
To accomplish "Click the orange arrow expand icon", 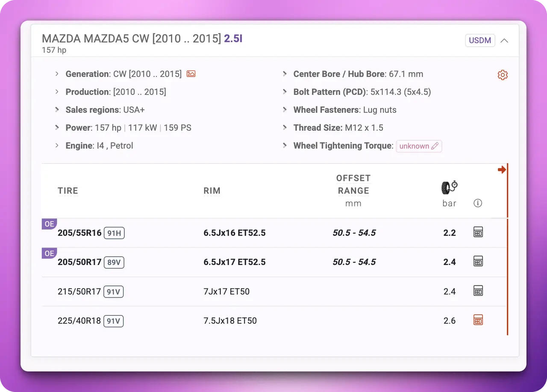I will (502, 170).
